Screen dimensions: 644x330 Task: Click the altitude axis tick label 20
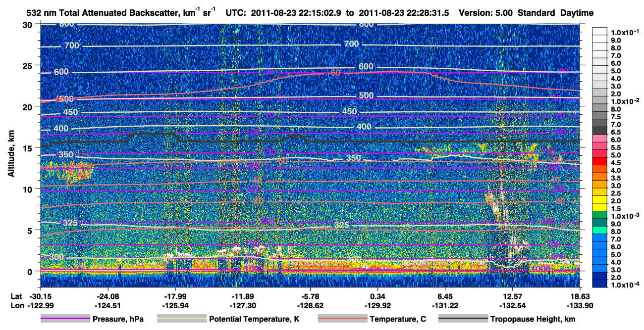point(29,106)
